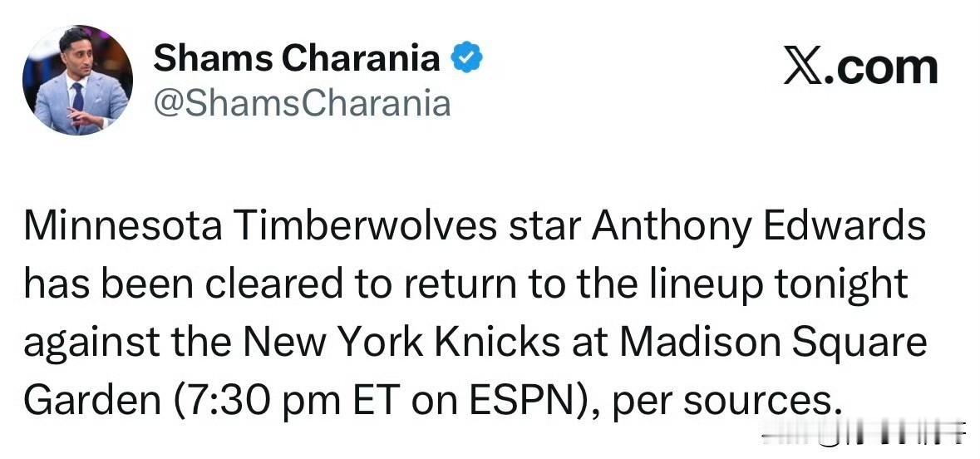Click Shams Charania's profile photo

pyautogui.click(x=78, y=81)
